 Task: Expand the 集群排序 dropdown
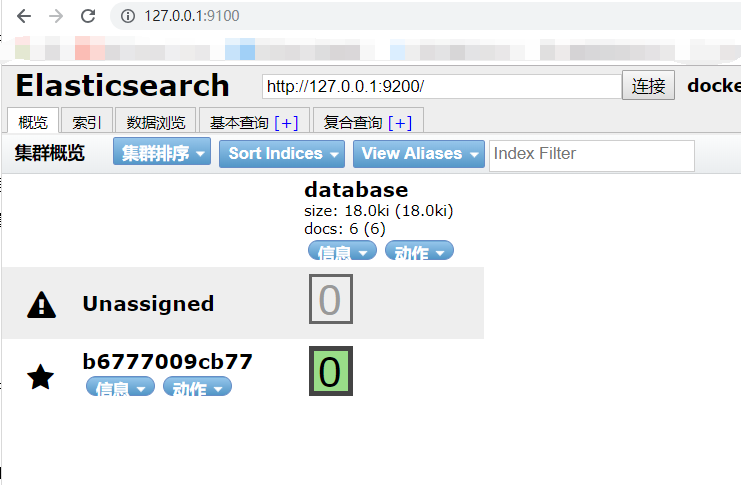click(162, 152)
